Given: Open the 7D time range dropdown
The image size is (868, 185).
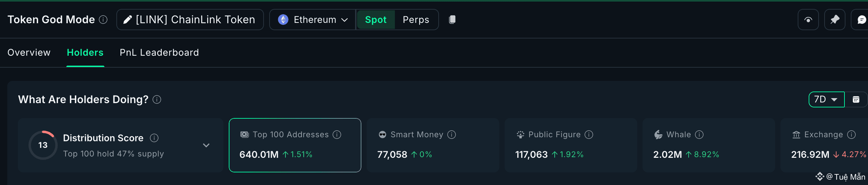Looking at the screenshot, I should click(x=826, y=99).
